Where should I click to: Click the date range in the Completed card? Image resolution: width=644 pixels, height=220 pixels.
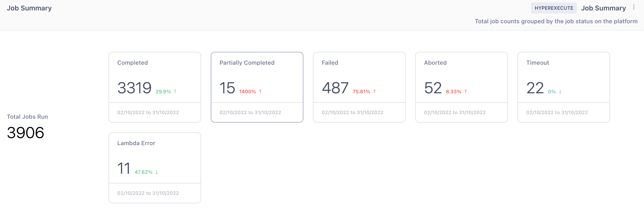[148, 112]
